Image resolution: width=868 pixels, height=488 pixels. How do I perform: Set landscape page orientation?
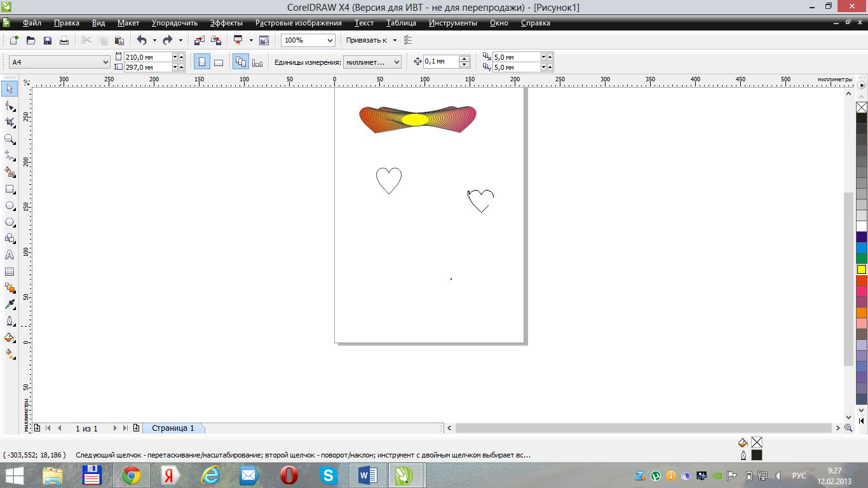pos(219,62)
